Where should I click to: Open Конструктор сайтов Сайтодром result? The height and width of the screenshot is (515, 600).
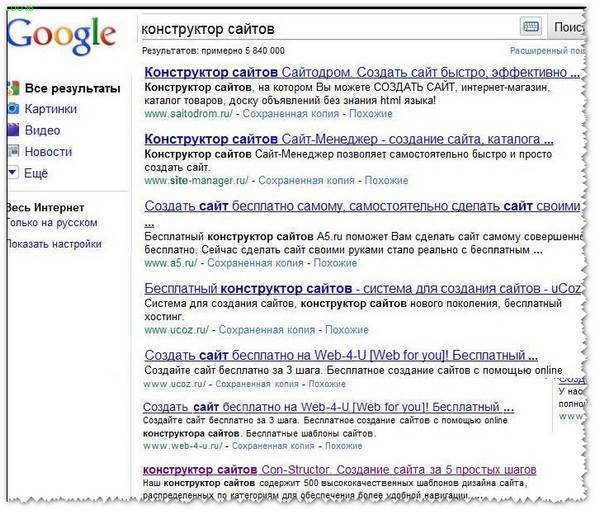coord(362,72)
